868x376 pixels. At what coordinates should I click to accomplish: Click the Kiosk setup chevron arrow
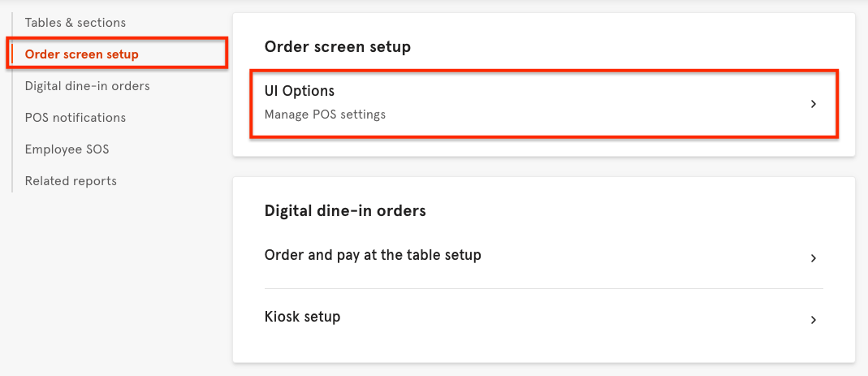pyautogui.click(x=813, y=320)
